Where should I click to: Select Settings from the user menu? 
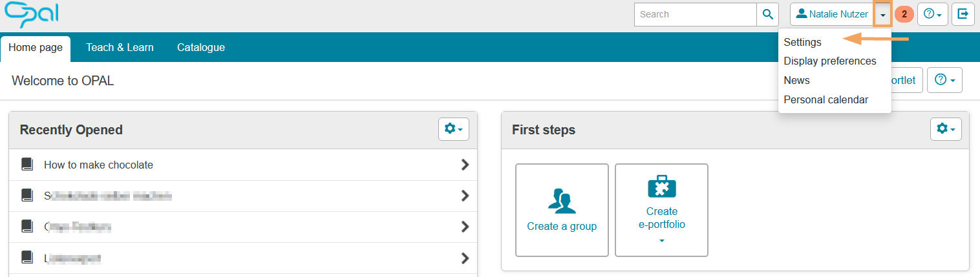coord(802,42)
